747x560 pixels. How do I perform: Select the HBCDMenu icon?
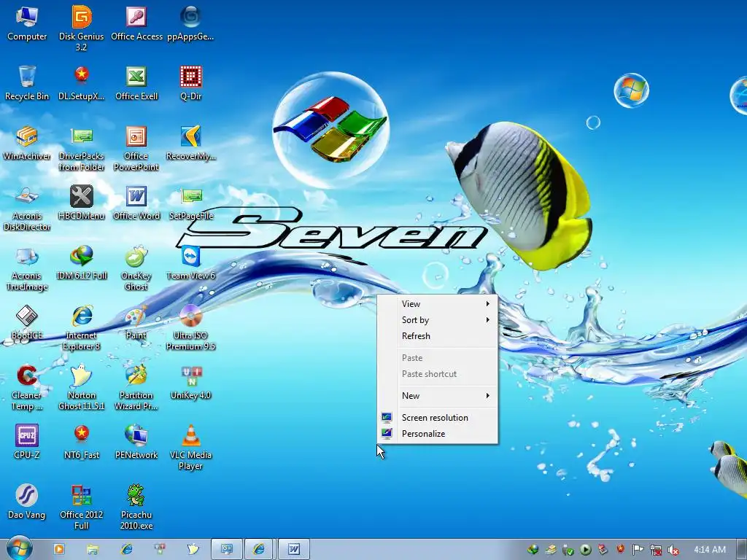point(82,203)
